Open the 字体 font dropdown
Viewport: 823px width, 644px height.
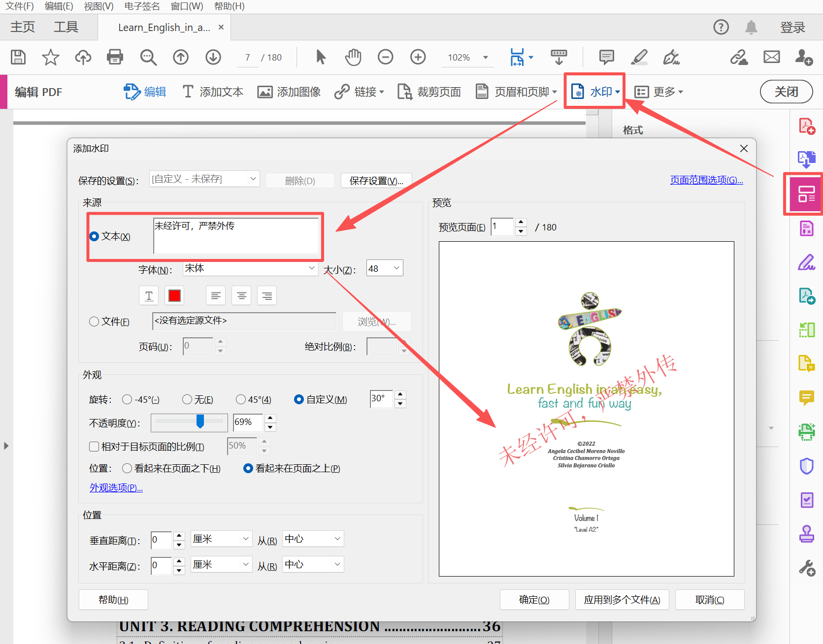(311, 268)
